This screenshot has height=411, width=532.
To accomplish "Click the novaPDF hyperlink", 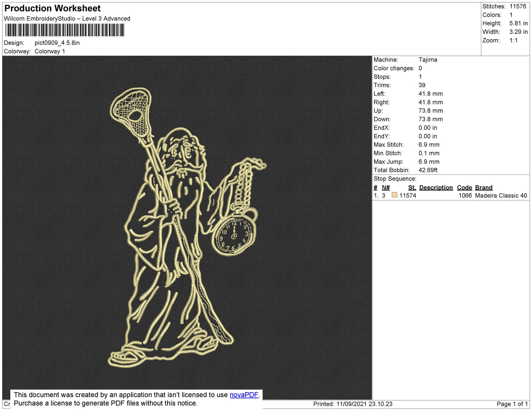I will [244, 395].
